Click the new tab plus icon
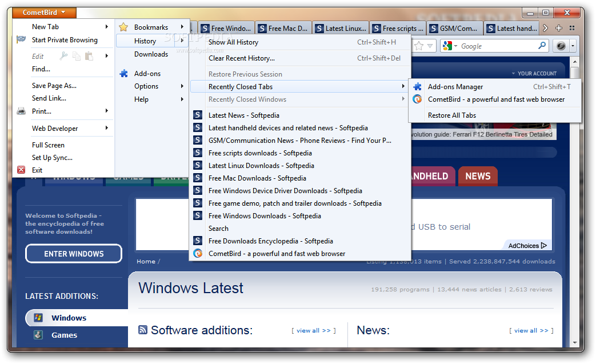The image size is (596, 364). 559,28
